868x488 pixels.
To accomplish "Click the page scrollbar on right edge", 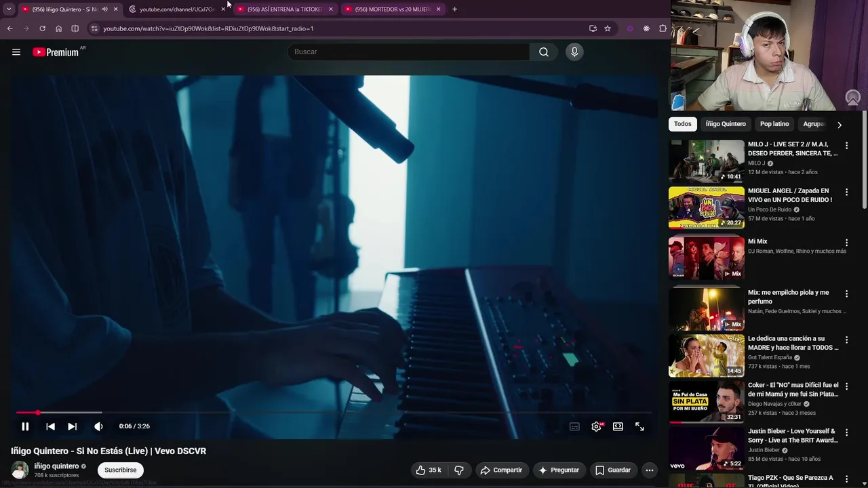I will pos(865,161).
